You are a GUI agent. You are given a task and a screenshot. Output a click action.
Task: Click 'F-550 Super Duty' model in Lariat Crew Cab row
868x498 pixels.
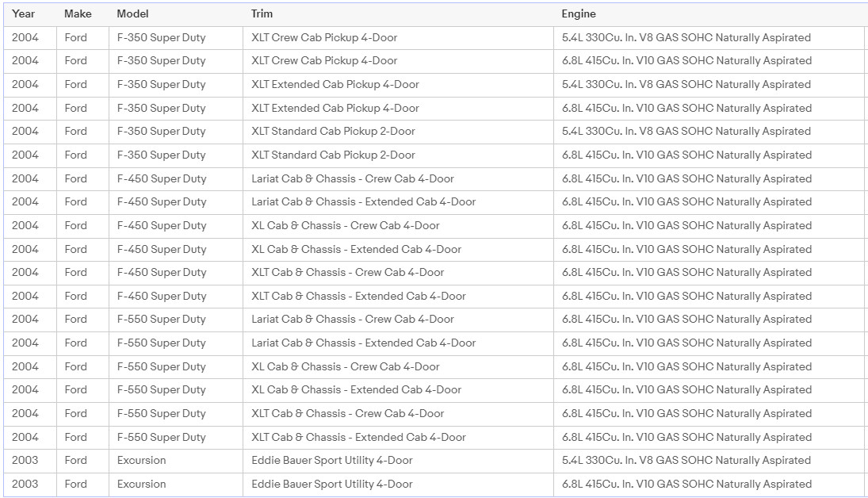161,320
